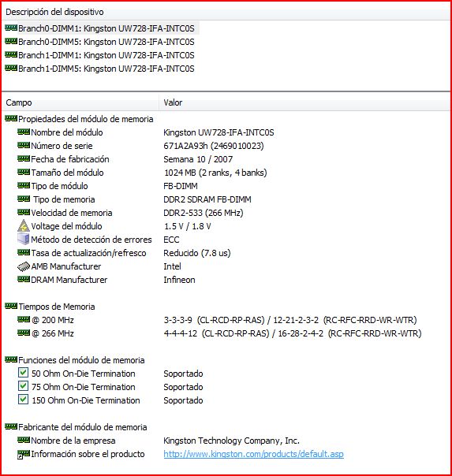This screenshot has height=476, width=452.
Task: Click memory icon beside Branch0-DIMM5
Action: click(x=11, y=41)
